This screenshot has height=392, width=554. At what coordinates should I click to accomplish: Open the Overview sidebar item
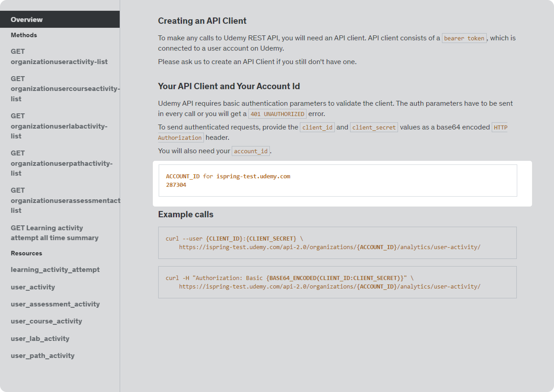(x=60, y=19)
